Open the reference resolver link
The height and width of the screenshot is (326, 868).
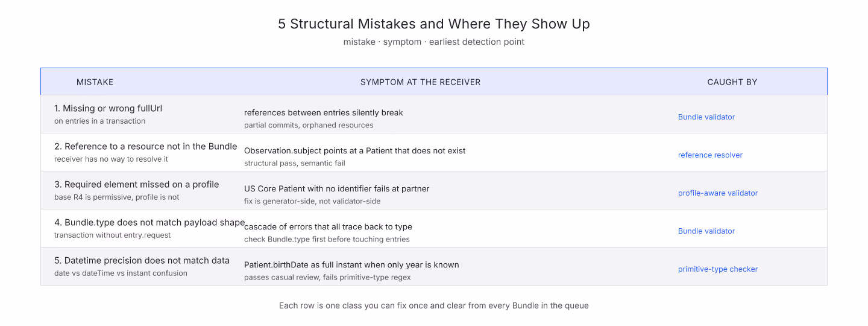[x=710, y=155]
